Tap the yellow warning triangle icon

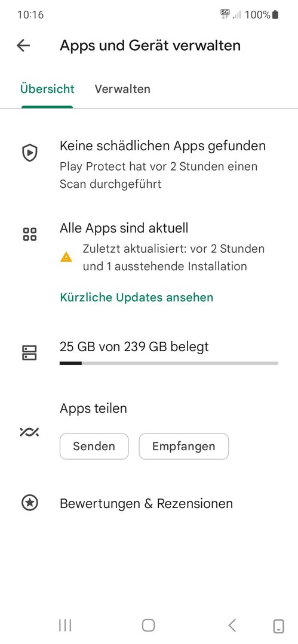[x=66, y=258]
